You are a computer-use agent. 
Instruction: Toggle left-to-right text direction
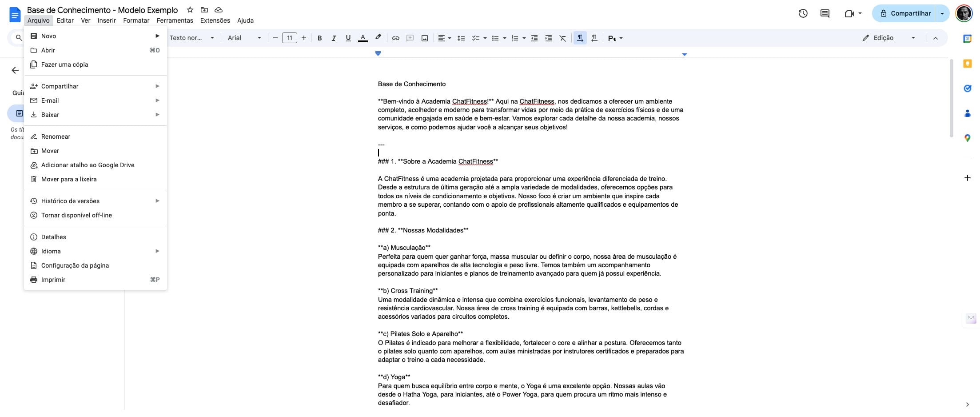coord(580,38)
